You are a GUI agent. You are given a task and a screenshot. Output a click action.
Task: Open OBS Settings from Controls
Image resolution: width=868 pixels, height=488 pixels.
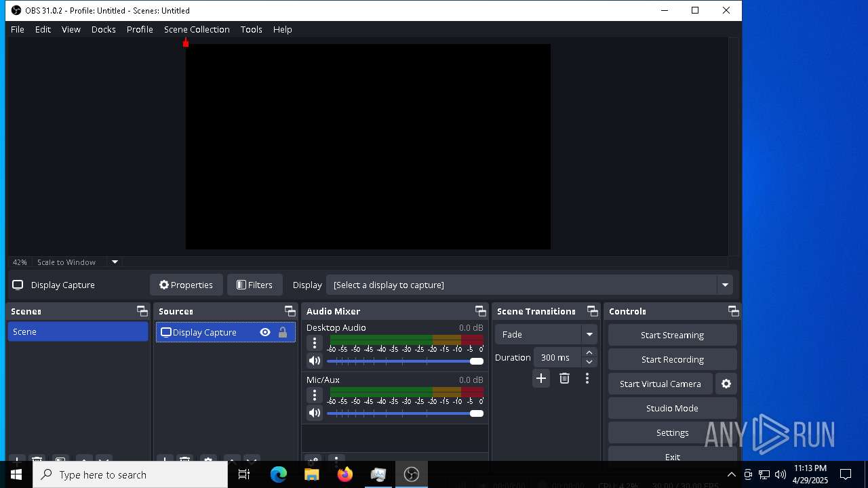point(672,432)
